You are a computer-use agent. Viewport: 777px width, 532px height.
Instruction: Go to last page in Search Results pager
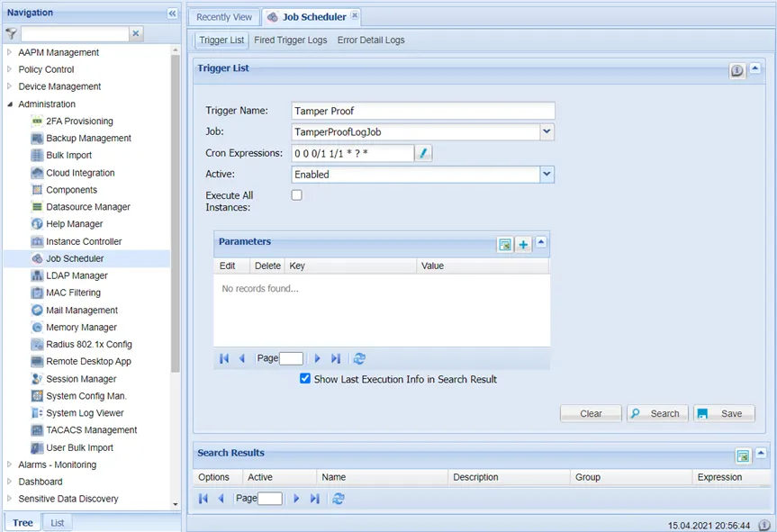tap(314, 499)
